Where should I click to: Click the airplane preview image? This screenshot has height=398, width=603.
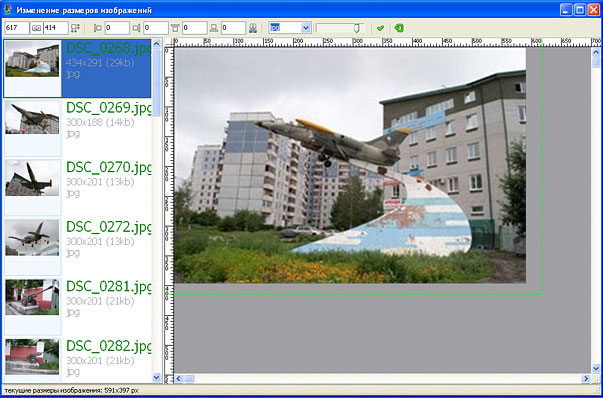click(350, 165)
